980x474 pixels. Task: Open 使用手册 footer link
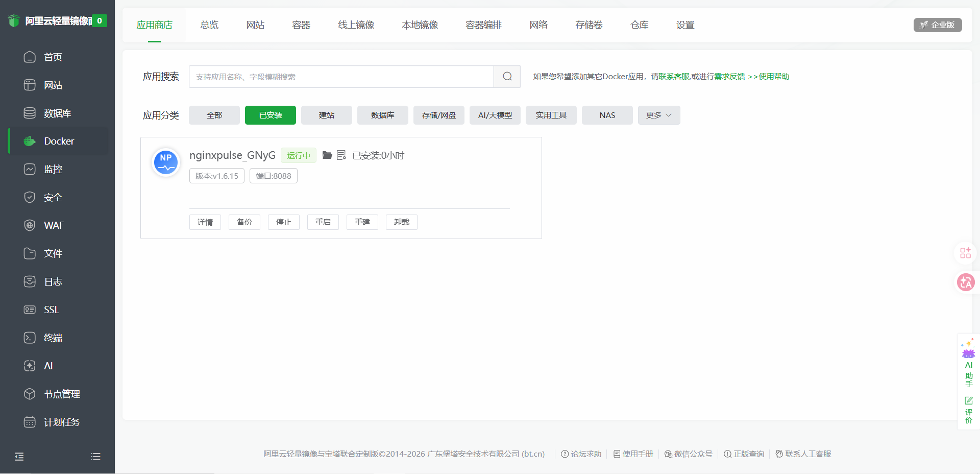[633, 454]
